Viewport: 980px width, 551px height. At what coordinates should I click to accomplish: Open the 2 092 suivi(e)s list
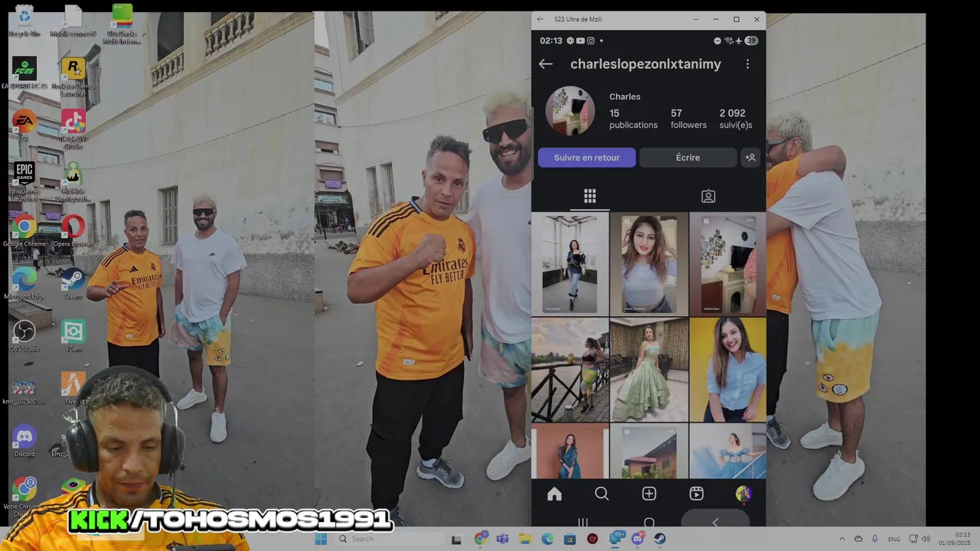[x=736, y=119]
